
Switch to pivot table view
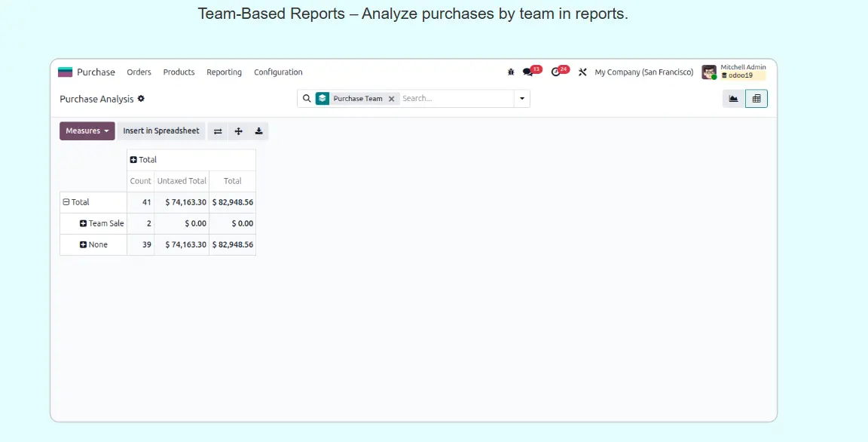point(756,99)
